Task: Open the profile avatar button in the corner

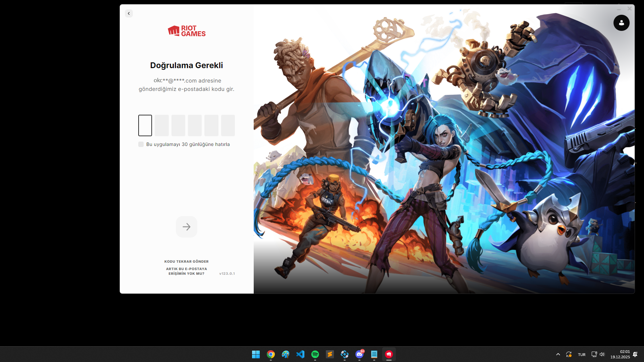Action: pos(622,23)
